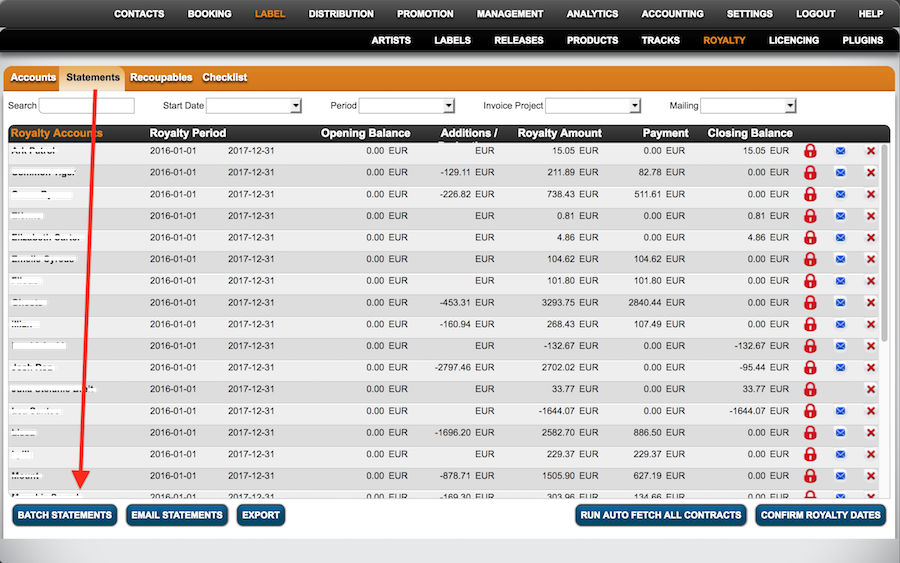Email the statement with royalty amount 2702.02 EUR
900x563 pixels.
[840, 368]
